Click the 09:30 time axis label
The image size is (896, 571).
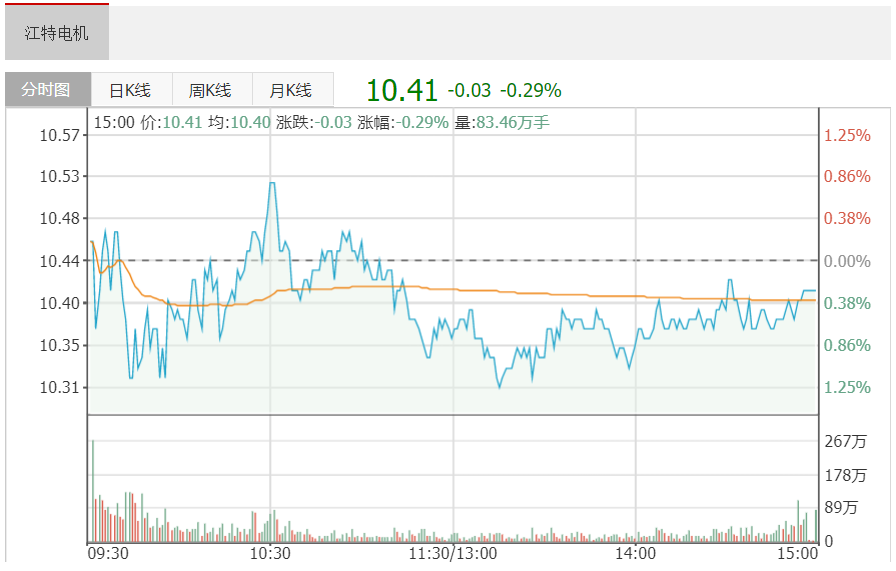108,553
